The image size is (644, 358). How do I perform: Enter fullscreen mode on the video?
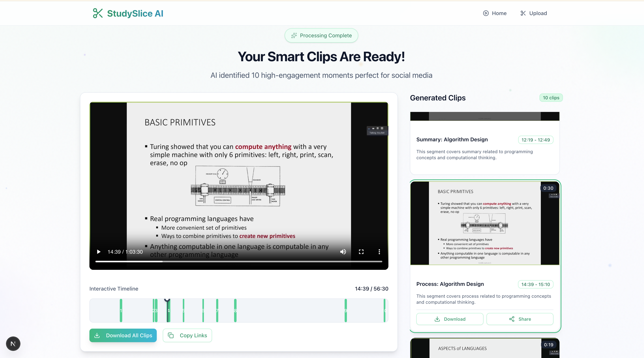click(x=361, y=252)
